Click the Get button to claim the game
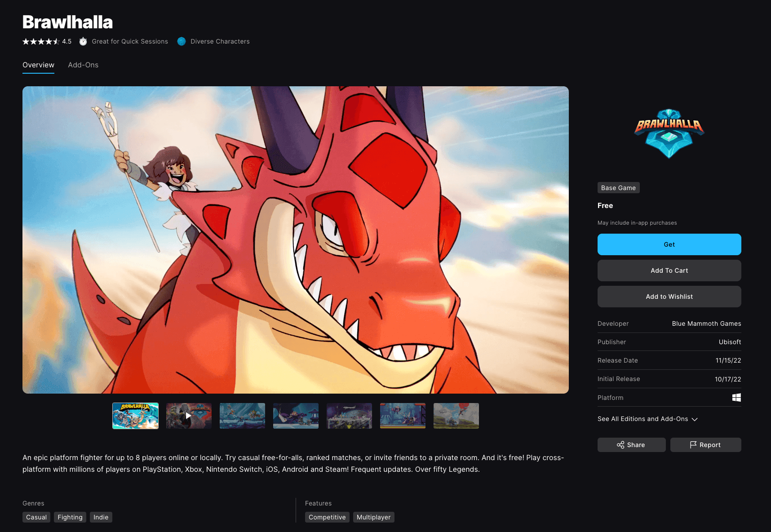Image resolution: width=771 pixels, height=532 pixels. 669,244
